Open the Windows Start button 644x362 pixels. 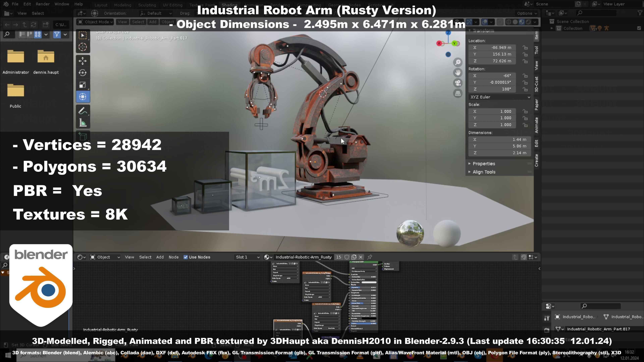point(8,355)
